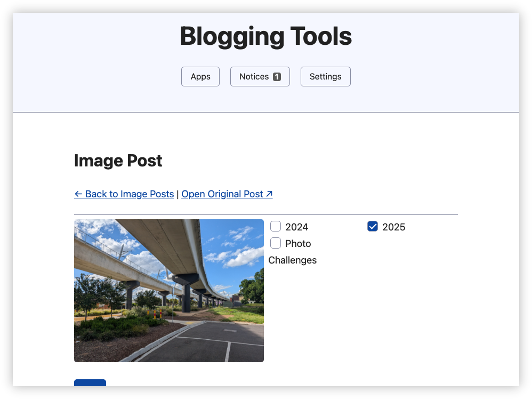This screenshot has height=399, width=532.
Task: Disable the checked 2025 checkbox
Action: coord(372,226)
